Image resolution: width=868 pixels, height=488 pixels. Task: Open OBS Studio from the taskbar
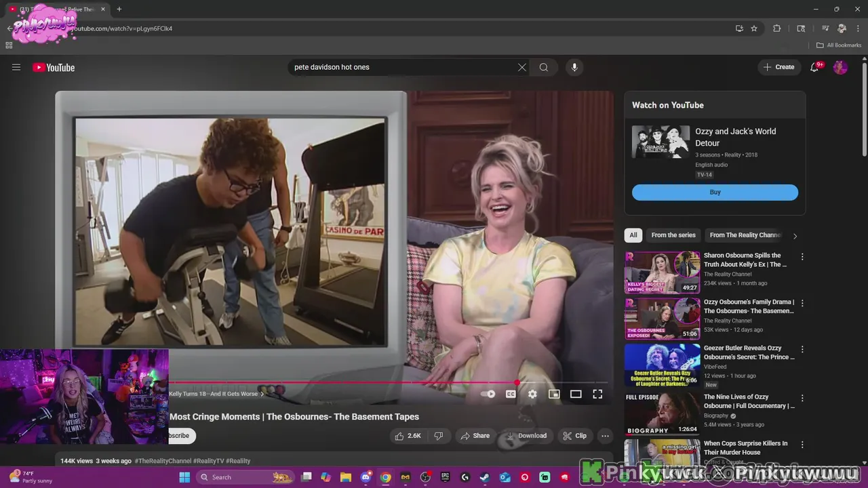click(x=425, y=477)
